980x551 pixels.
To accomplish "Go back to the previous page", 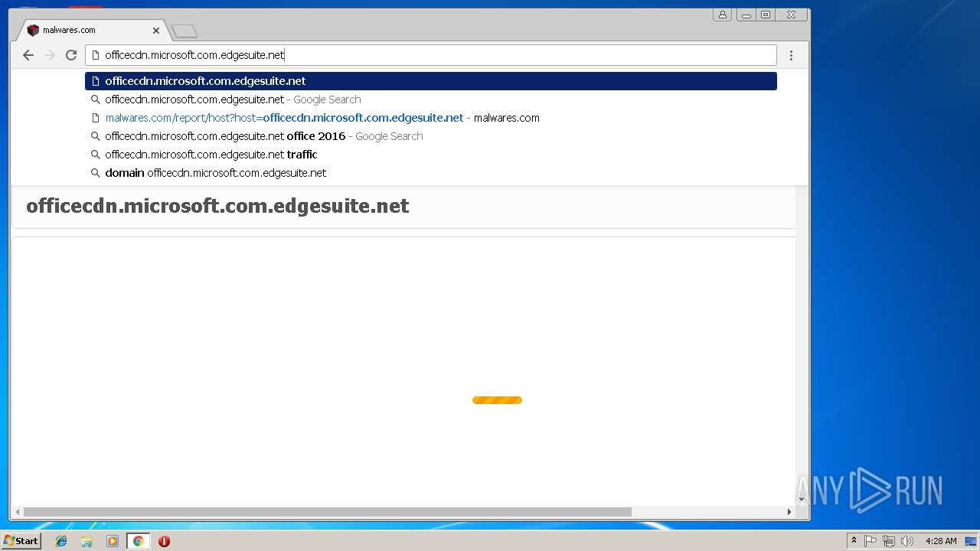I will pos(28,55).
